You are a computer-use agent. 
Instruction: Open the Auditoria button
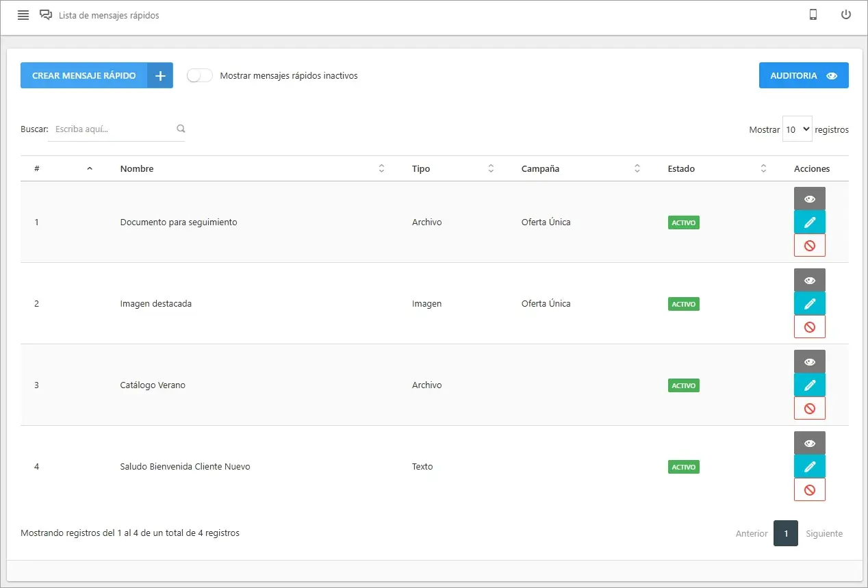point(803,76)
